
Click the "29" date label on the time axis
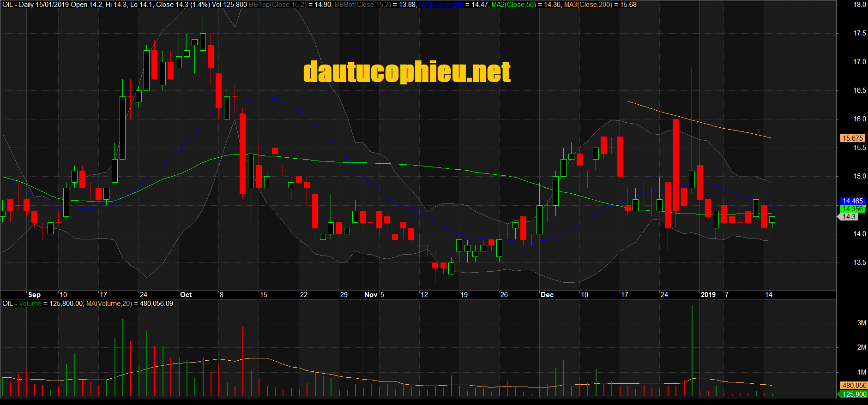click(x=344, y=295)
